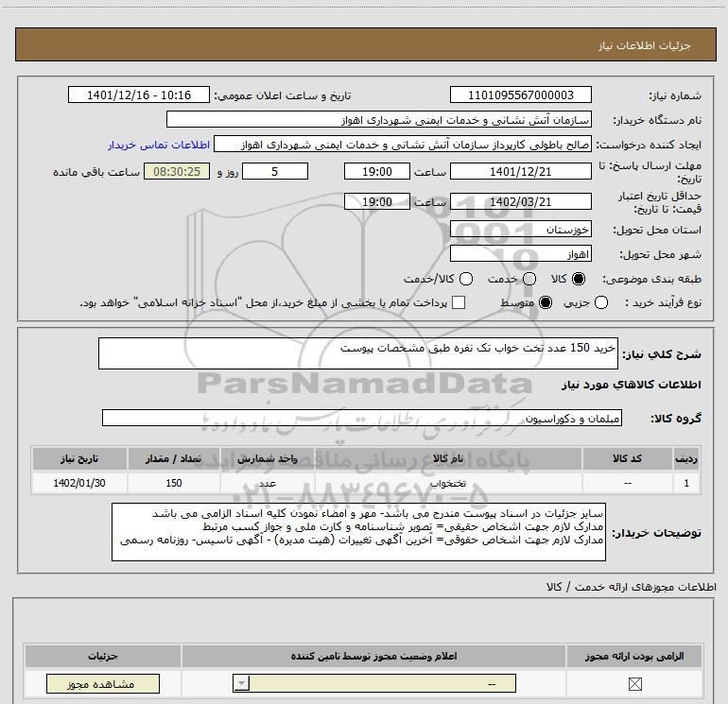Image resolution: width=728 pixels, height=704 pixels.
Task: Click the نام کالا column header
Action: (x=448, y=458)
